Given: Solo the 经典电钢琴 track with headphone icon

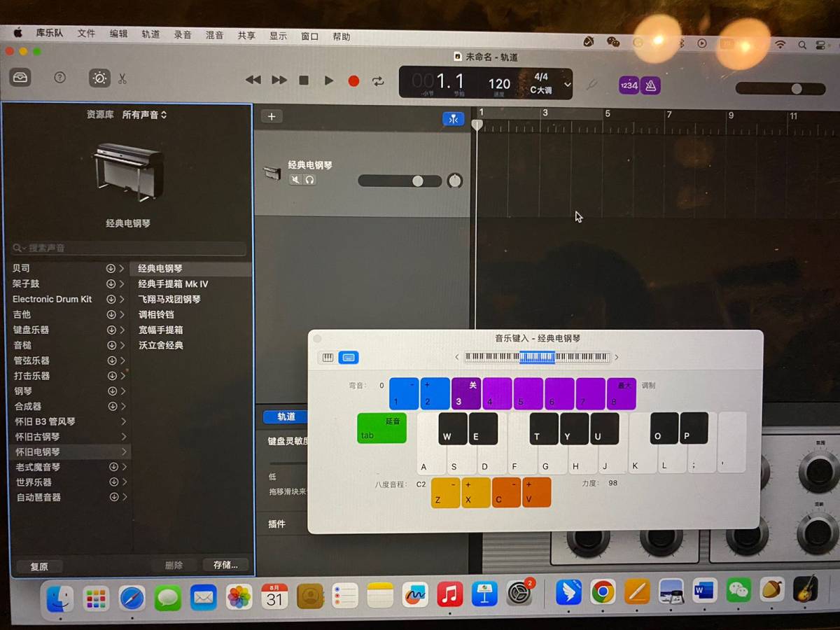Looking at the screenshot, I should (x=309, y=180).
